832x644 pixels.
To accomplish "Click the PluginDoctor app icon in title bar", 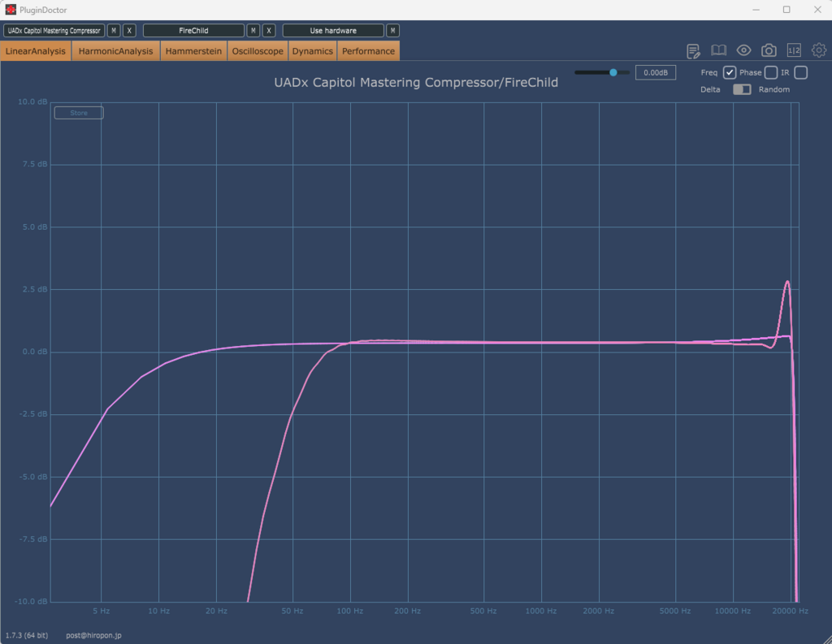I will tap(11, 10).
